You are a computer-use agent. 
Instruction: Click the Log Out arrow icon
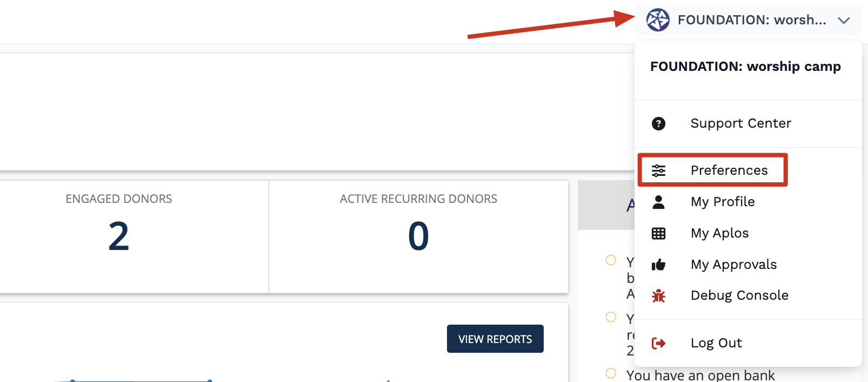click(658, 343)
